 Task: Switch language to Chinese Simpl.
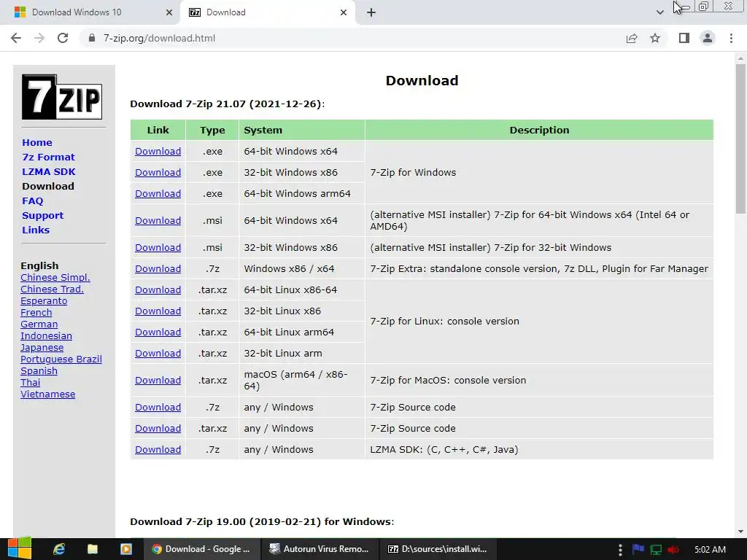[x=55, y=278]
